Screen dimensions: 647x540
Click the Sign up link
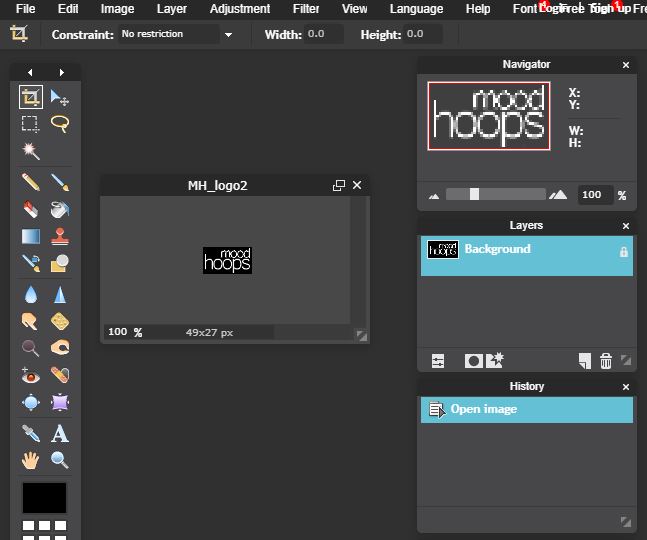pyautogui.click(x=610, y=9)
